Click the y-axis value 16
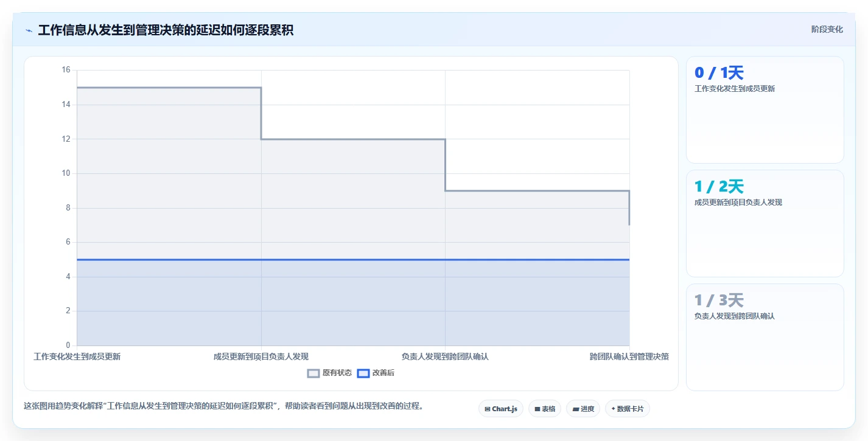This screenshot has width=868, height=441. click(66, 70)
